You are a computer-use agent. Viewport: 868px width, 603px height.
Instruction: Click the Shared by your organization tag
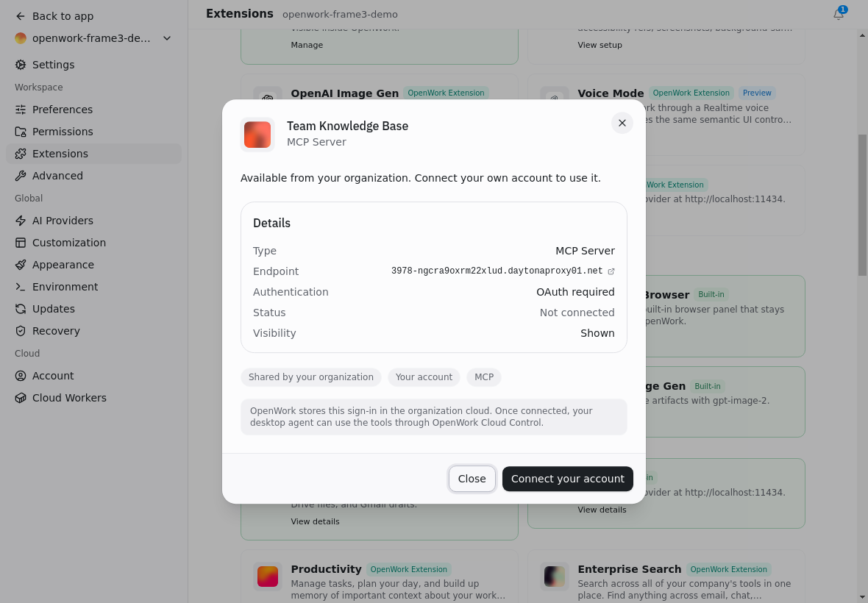(x=311, y=377)
